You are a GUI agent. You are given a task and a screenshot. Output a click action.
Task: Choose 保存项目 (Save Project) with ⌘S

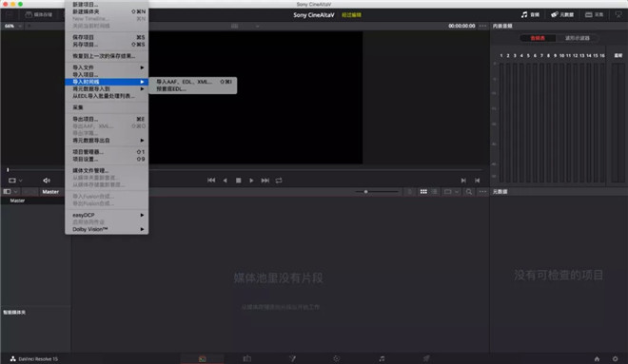pyautogui.click(x=107, y=37)
